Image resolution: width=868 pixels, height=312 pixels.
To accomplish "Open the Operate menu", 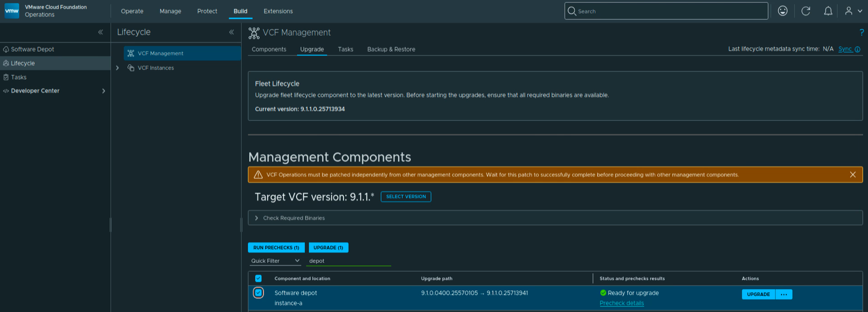I will pyautogui.click(x=132, y=11).
